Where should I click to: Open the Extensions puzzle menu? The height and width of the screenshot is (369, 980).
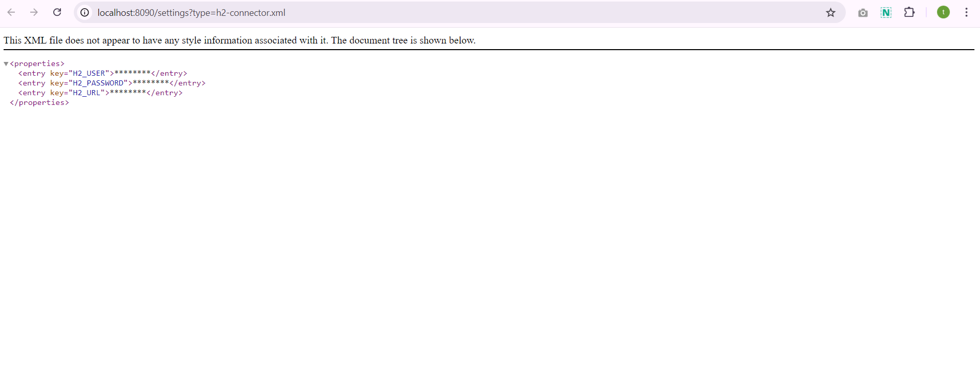(909, 12)
